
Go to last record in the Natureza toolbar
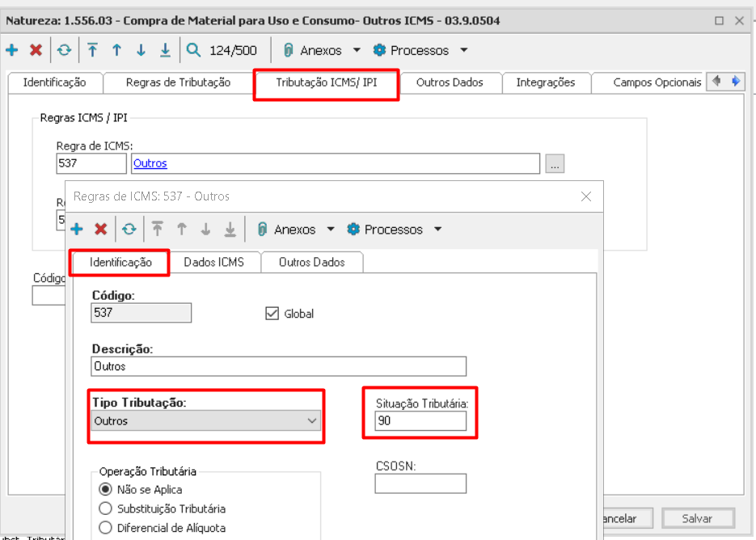(x=165, y=50)
